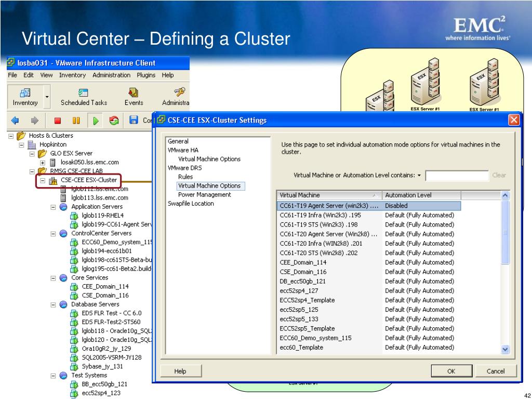Image resolution: width=532 pixels, height=399 pixels.
Task: Open the filter field dropdown arrow
Action: tap(419, 176)
